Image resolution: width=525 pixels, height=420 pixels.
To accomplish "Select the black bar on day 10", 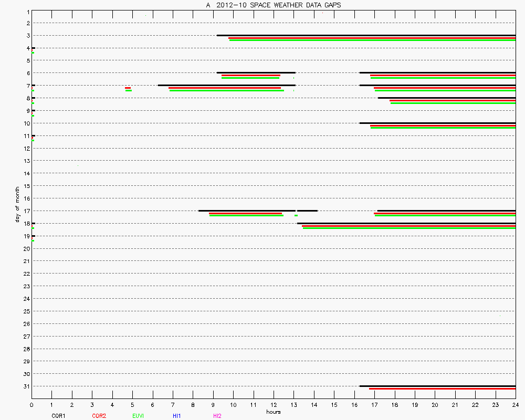I will tap(437, 123).
